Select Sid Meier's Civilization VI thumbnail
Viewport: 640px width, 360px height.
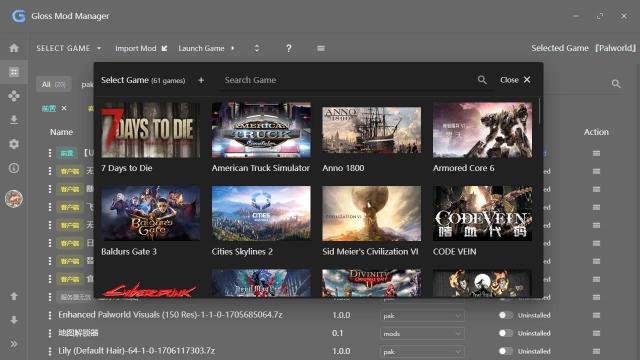371,213
